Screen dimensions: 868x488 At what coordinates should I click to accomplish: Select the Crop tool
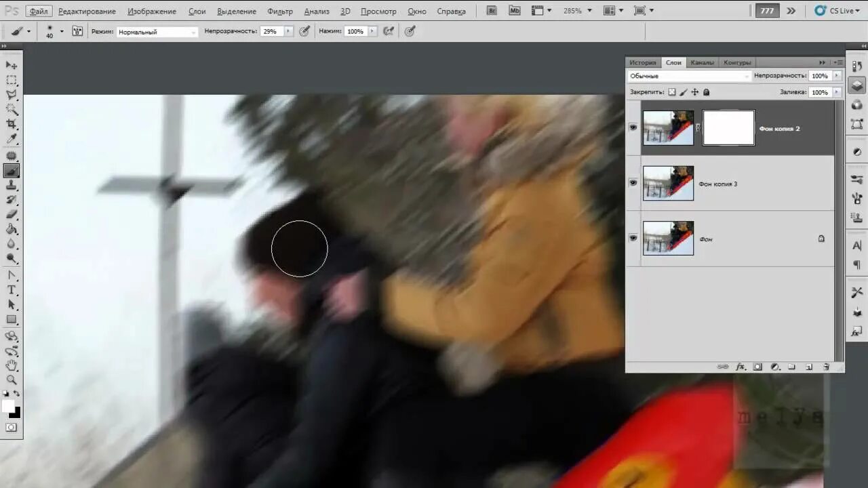click(x=12, y=125)
